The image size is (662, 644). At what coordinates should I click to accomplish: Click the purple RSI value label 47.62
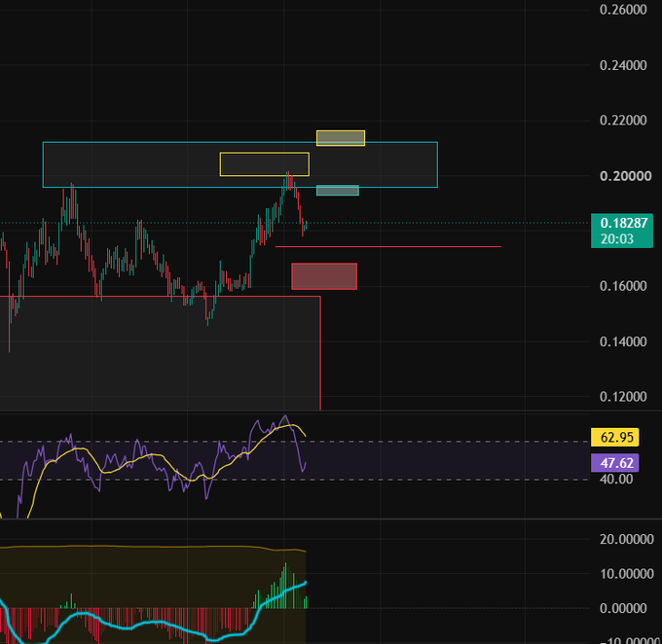(614, 463)
